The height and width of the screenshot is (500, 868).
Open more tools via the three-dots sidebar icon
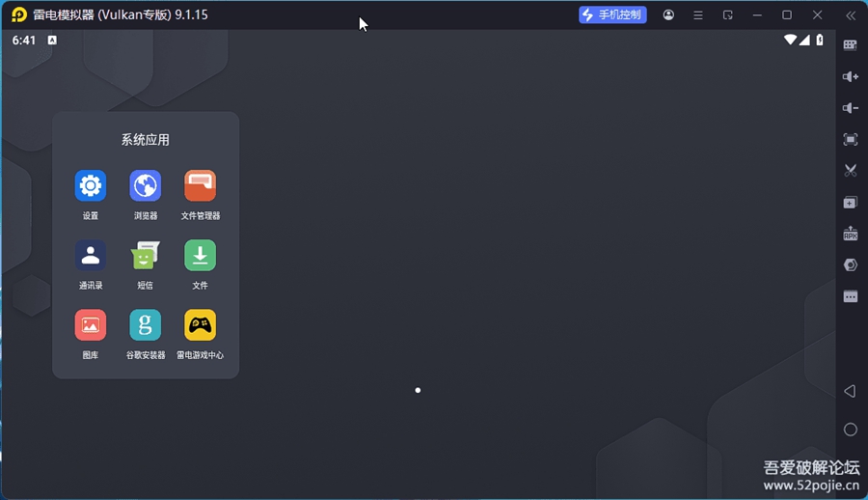coord(851,296)
